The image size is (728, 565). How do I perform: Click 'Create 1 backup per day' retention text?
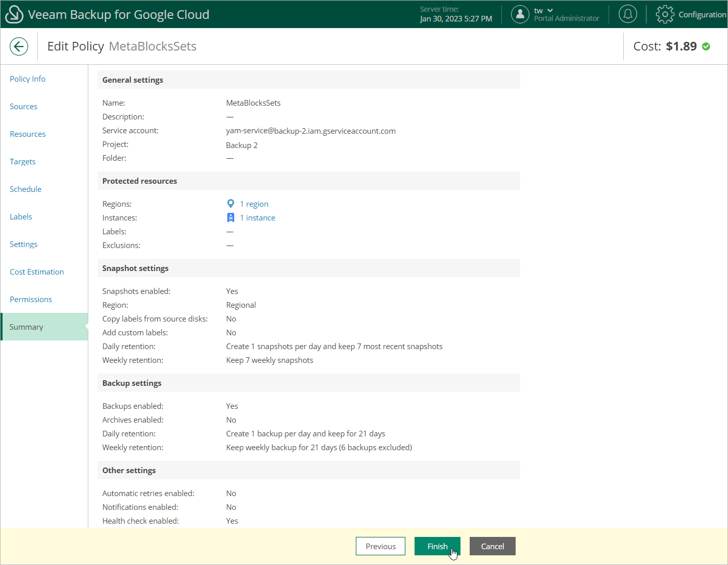click(306, 433)
